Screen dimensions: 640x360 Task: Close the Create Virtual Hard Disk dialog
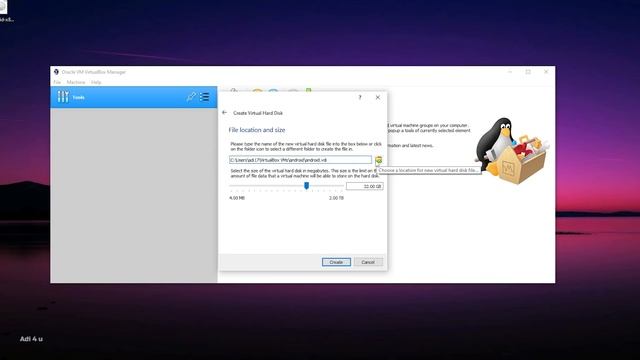click(378, 97)
